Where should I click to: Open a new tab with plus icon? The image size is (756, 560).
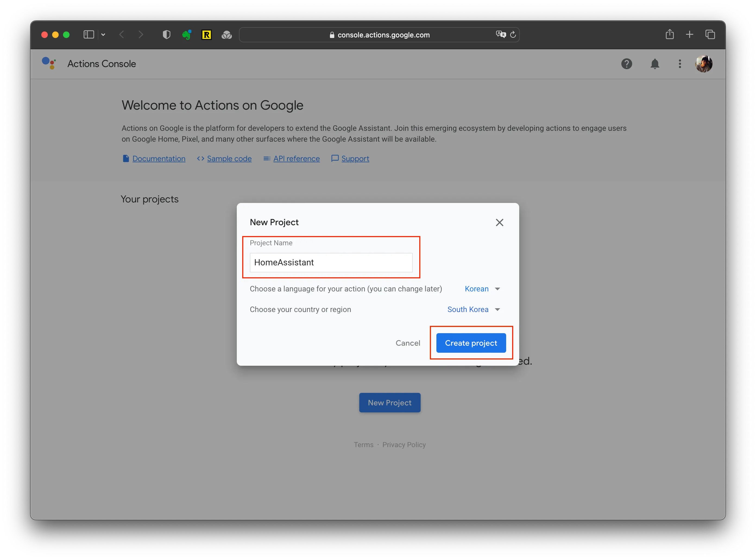(689, 34)
